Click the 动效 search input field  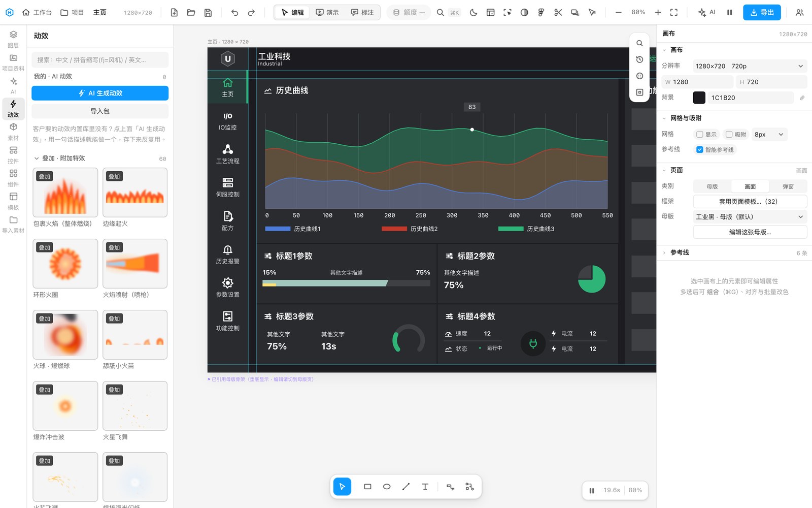pyautogui.click(x=100, y=60)
